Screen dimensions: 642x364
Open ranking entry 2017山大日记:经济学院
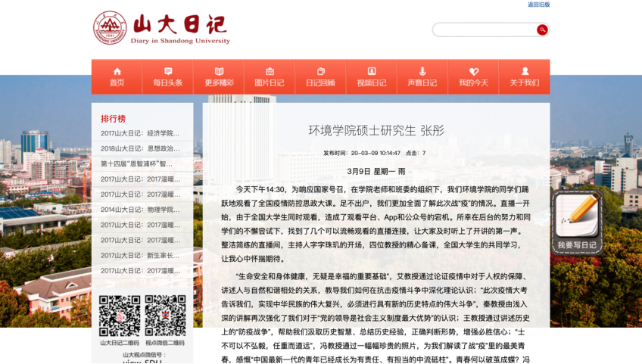click(141, 134)
